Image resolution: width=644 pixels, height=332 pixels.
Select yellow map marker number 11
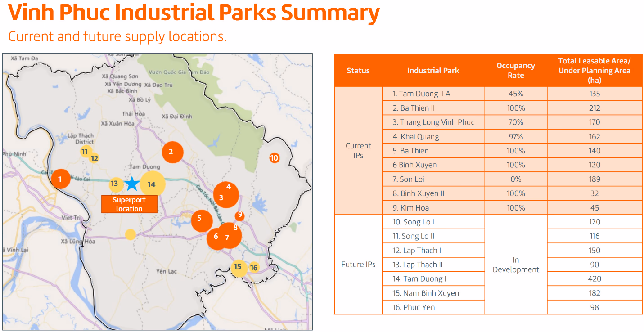[x=86, y=152]
